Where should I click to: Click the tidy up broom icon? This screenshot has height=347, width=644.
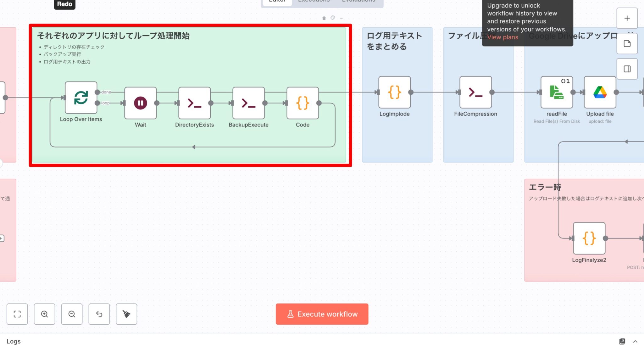[x=126, y=314]
